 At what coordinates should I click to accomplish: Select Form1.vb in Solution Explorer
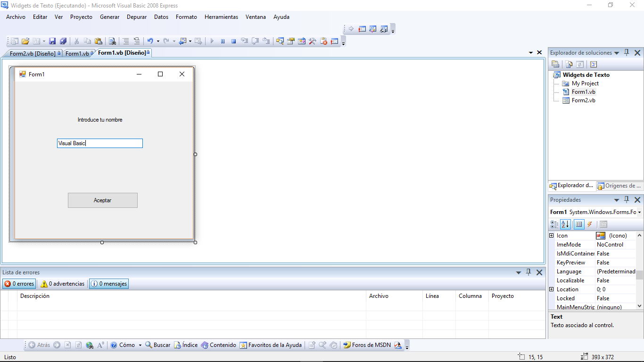click(x=583, y=92)
